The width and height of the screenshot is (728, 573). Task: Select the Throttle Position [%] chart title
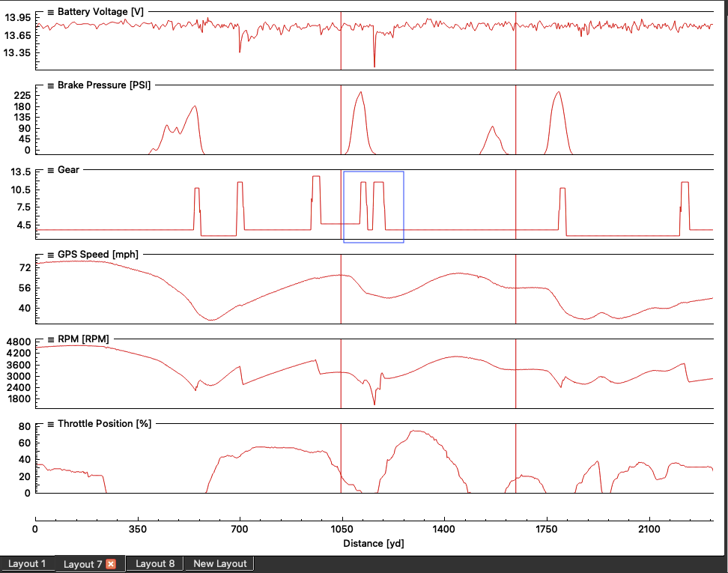coord(104,424)
